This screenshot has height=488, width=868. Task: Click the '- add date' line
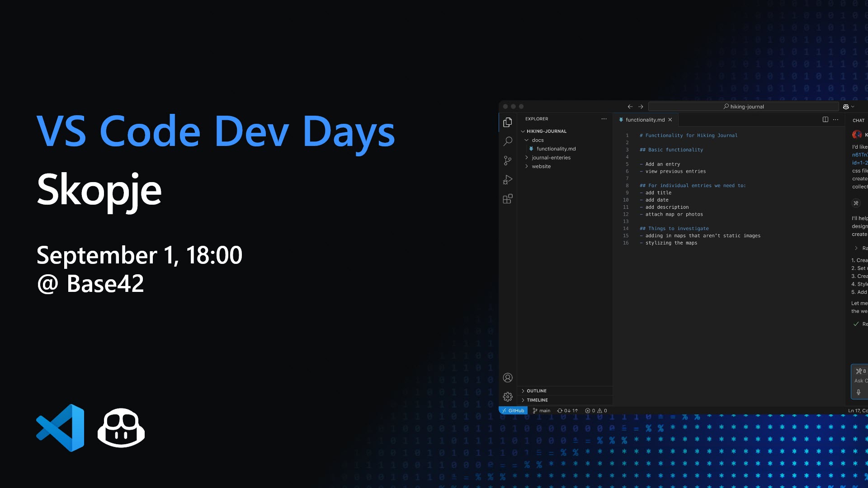tap(654, 200)
